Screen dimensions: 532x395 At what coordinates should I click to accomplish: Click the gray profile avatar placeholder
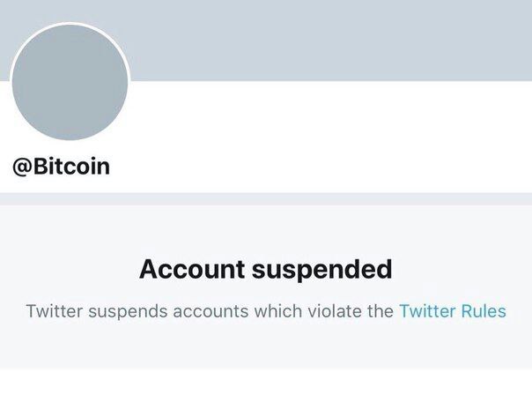(x=70, y=82)
